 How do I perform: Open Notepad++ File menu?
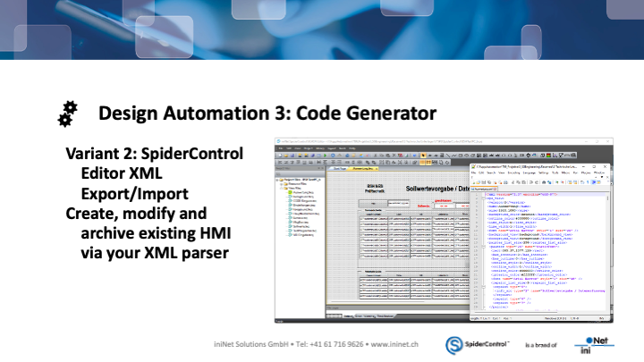pyautogui.click(x=473, y=173)
